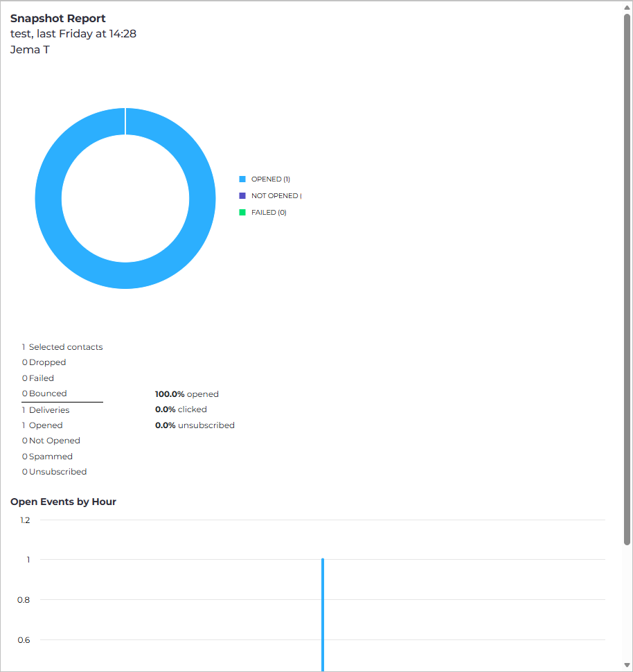The height and width of the screenshot is (672, 633).
Task: Click the '0 Dropped' row
Action: [x=44, y=362]
